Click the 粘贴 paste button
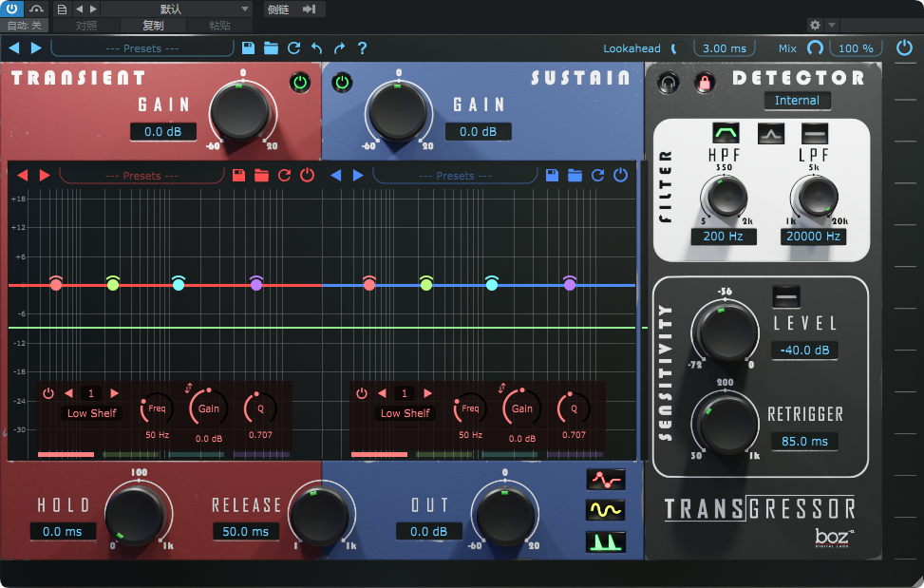Image resolution: width=924 pixels, height=588 pixels. click(219, 26)
